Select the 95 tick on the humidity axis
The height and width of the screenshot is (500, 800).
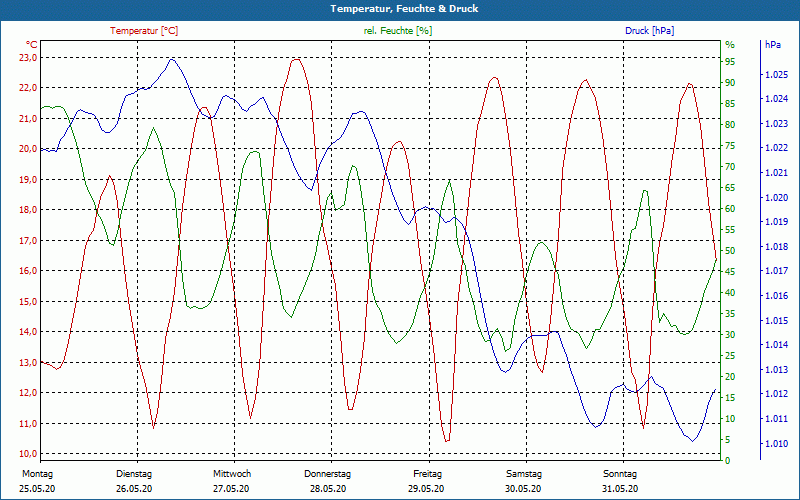pyautogui.click(x=730, y=62)
